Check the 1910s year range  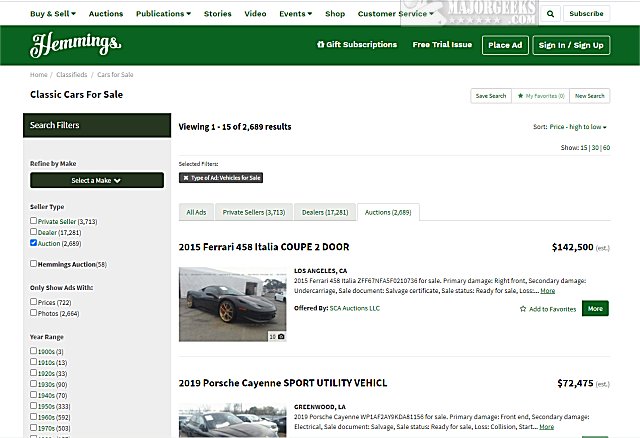click(x=33, y=362)
